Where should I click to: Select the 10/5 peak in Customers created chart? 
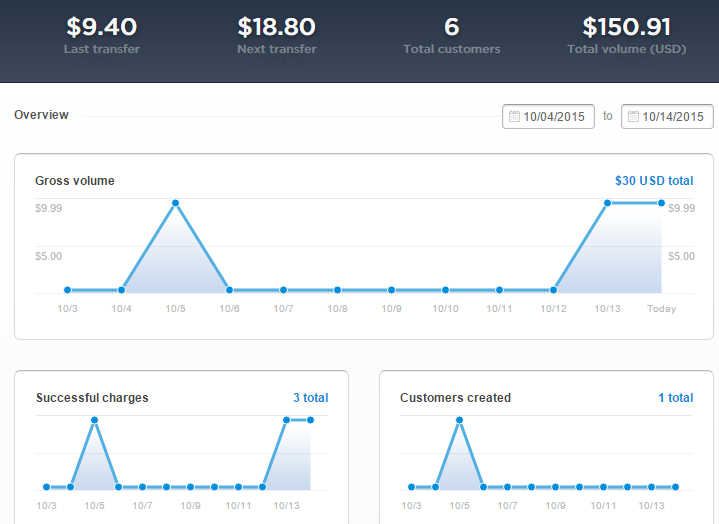click(459, 420)
